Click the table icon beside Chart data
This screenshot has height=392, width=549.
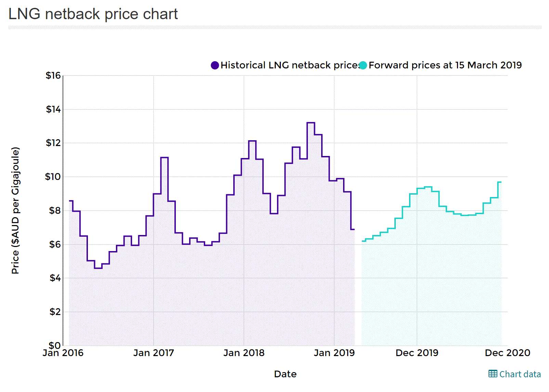493,374
